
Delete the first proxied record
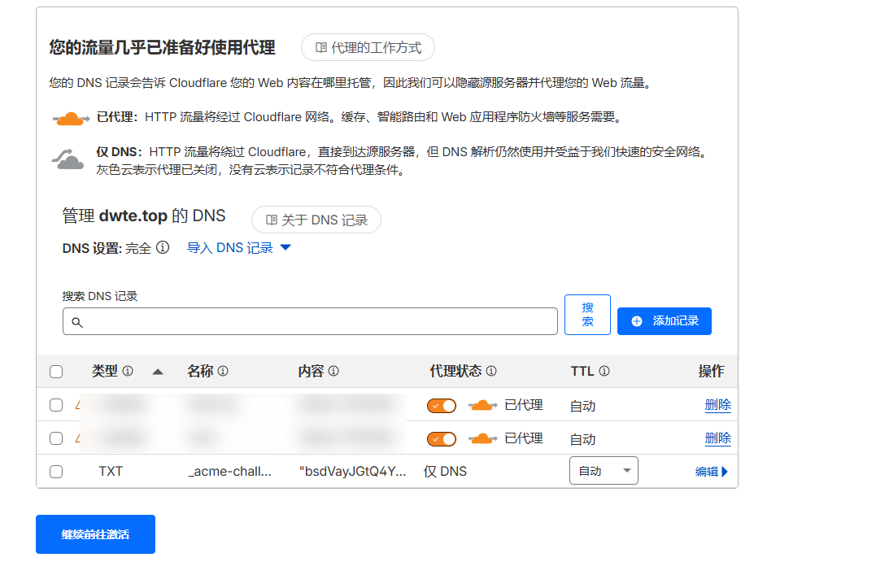[x=718, y=405]
